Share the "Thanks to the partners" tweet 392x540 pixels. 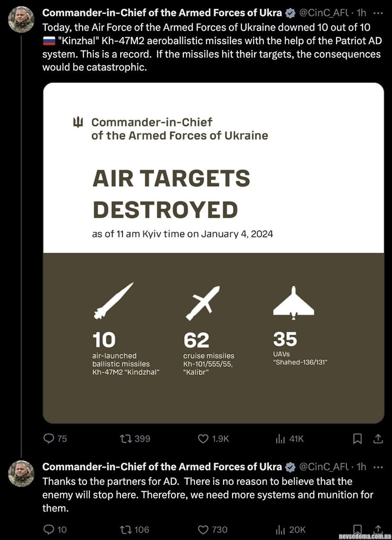[x=378, y=529]
